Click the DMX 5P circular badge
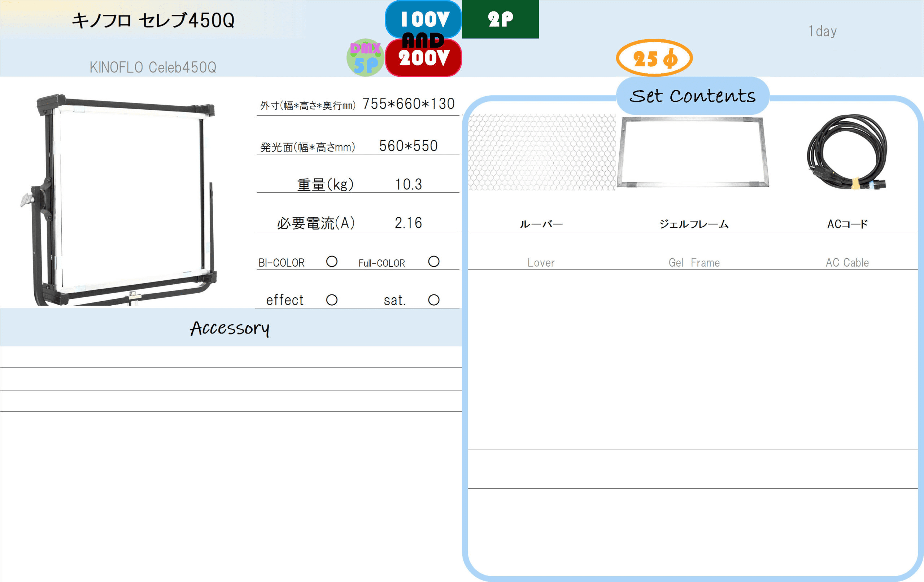 [x=365, y=57]
